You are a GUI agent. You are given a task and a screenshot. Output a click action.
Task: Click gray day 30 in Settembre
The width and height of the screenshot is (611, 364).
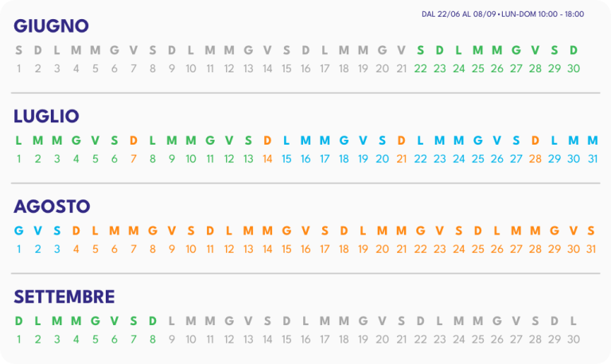[574, 339]
